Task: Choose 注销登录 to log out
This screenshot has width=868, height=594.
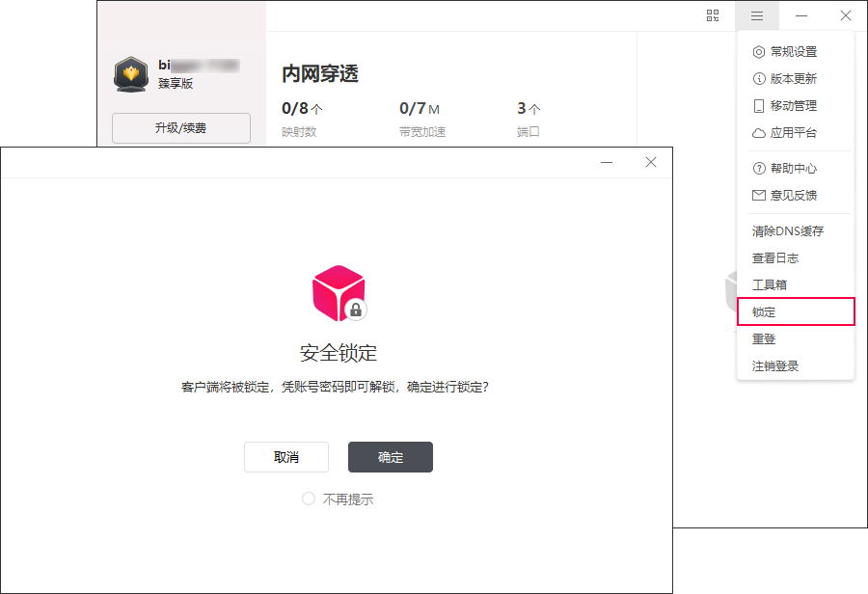Action: click(x=775, y=366)
